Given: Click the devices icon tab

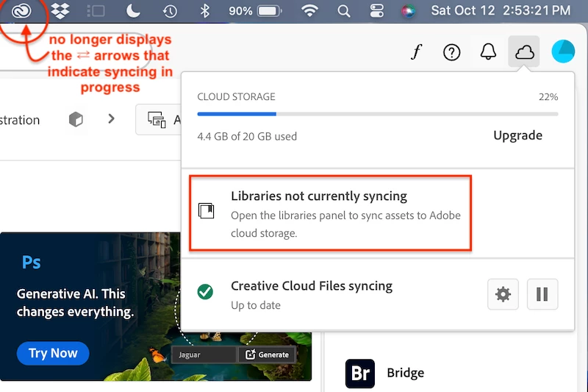Looking at the screenshot, I should click(x=157, y=120).
